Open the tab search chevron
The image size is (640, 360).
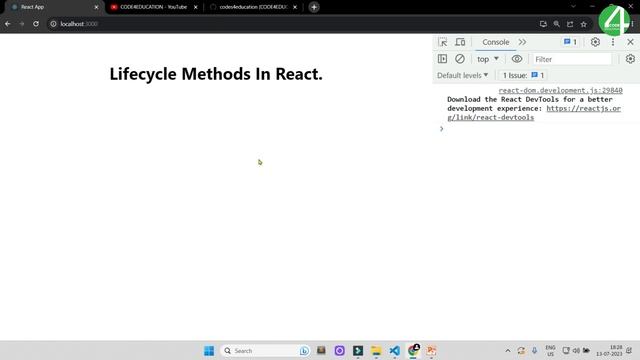pos(573,7)
